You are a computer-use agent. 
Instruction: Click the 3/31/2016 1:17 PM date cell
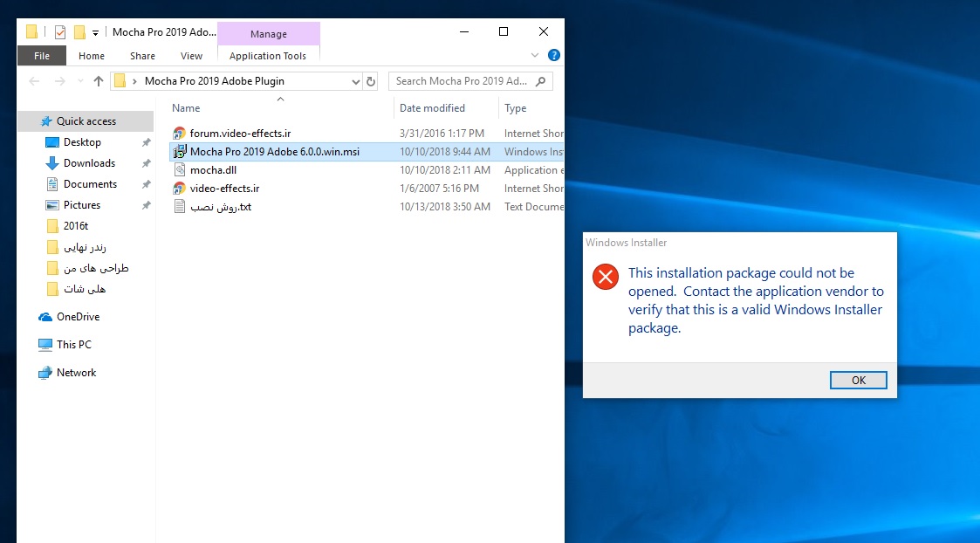click(x=442, y=134)
